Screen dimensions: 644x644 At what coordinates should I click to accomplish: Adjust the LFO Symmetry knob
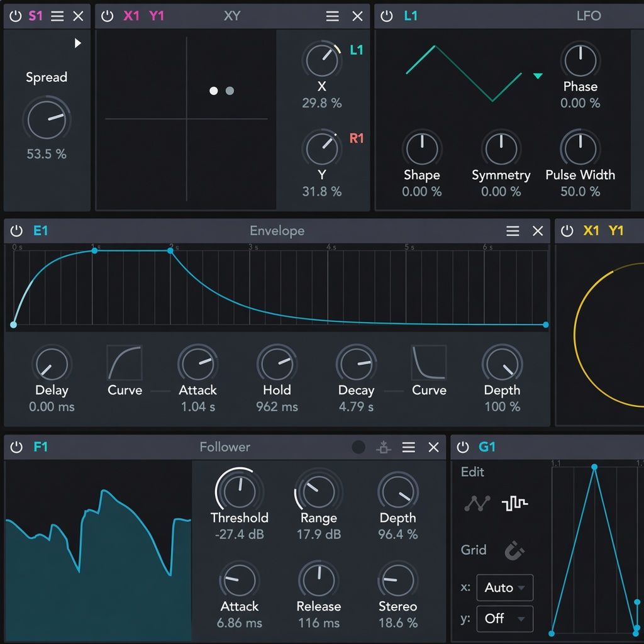click(x=501, y=148)
